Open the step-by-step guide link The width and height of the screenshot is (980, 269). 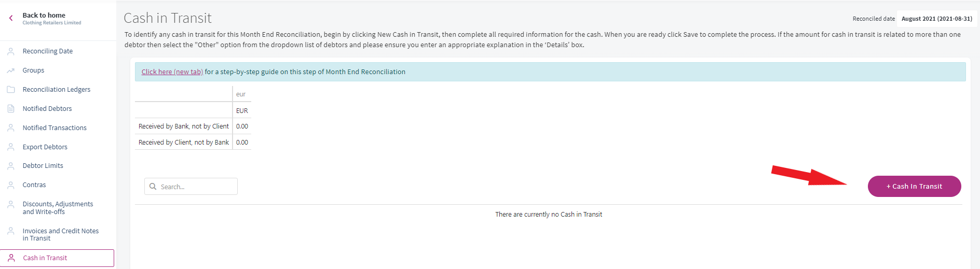click(172, 72)
